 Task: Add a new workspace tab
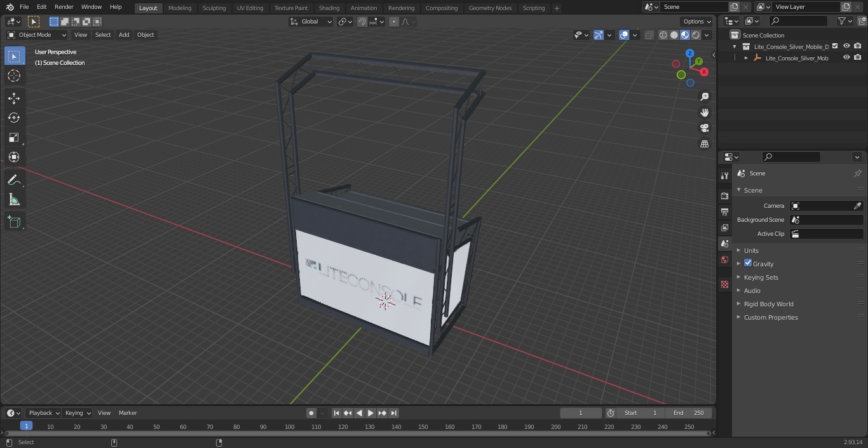tap(557, 8)
